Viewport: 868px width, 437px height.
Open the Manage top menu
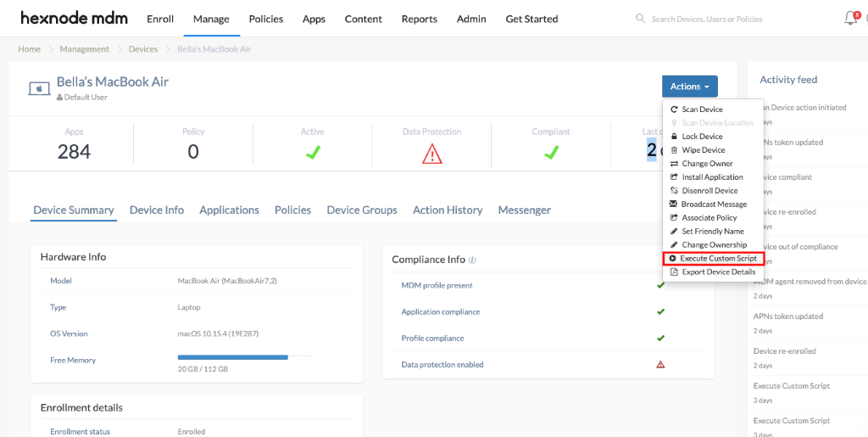(211, 19)
